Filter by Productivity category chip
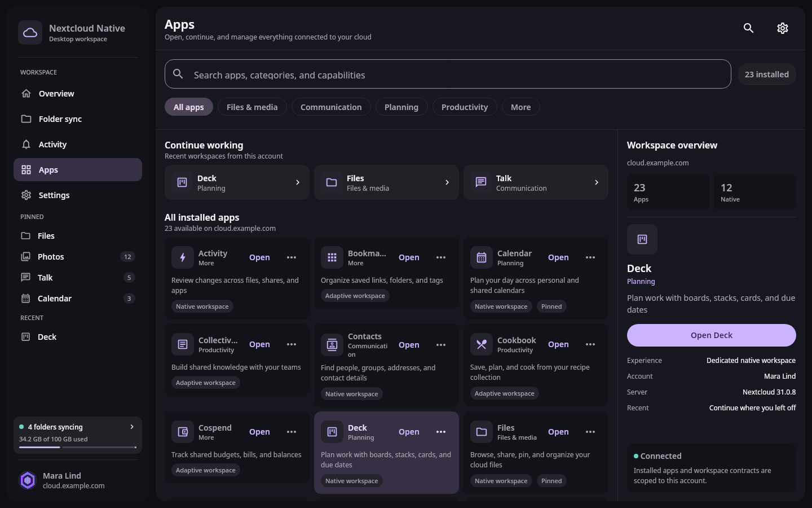 pos(465,107)
